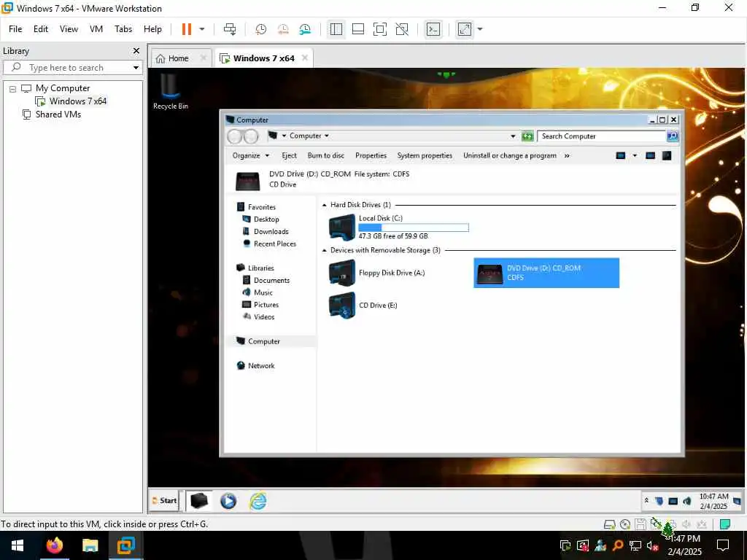Viewport: 747px width, 560px height.
Task: Open Windows Media Player in guest taskbar
Action: [x=228, y=501]
